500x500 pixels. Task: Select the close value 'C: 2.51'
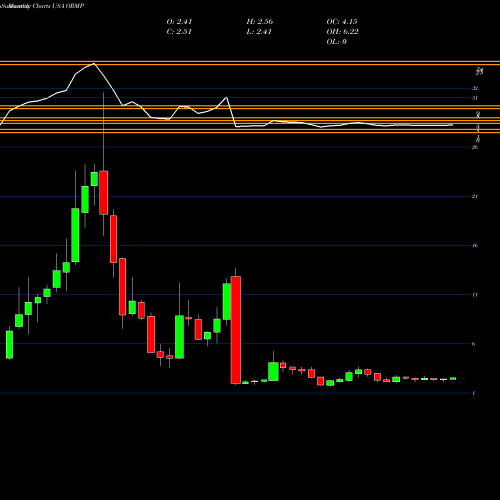coord(179,32)
